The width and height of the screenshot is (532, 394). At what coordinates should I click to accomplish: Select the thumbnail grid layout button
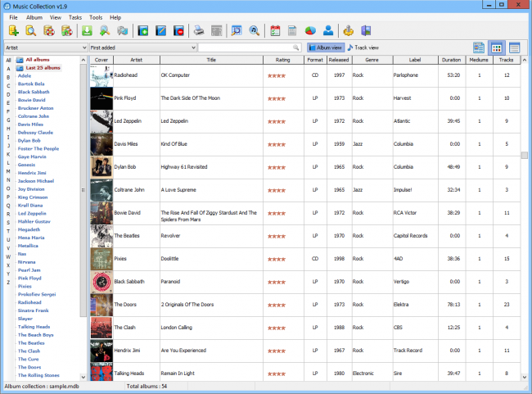click(x=497, y=48)
